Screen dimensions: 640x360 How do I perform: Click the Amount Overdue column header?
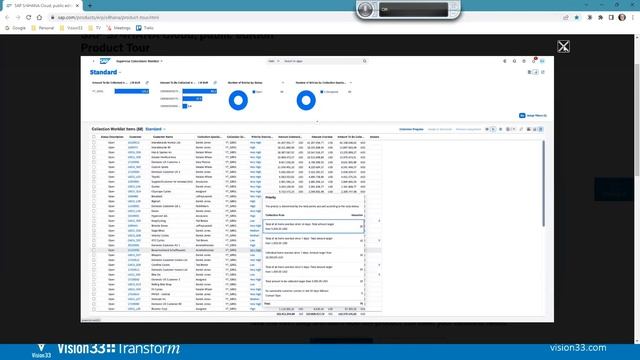coord(322,137)
